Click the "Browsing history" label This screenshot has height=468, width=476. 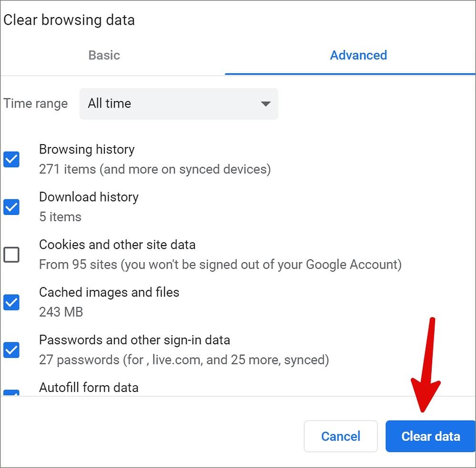point(87,149)
